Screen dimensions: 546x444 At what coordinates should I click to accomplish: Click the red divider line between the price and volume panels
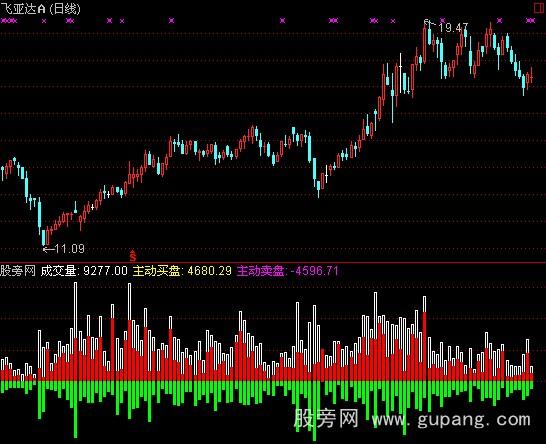[273, 263]
